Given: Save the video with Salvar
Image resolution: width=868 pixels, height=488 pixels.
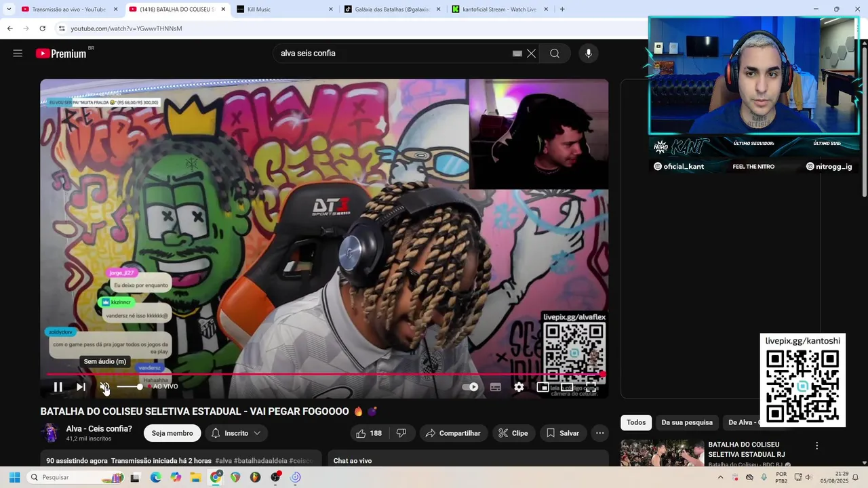Looking at the screenshot, I should pyautogui.click(x=563, y=433).
